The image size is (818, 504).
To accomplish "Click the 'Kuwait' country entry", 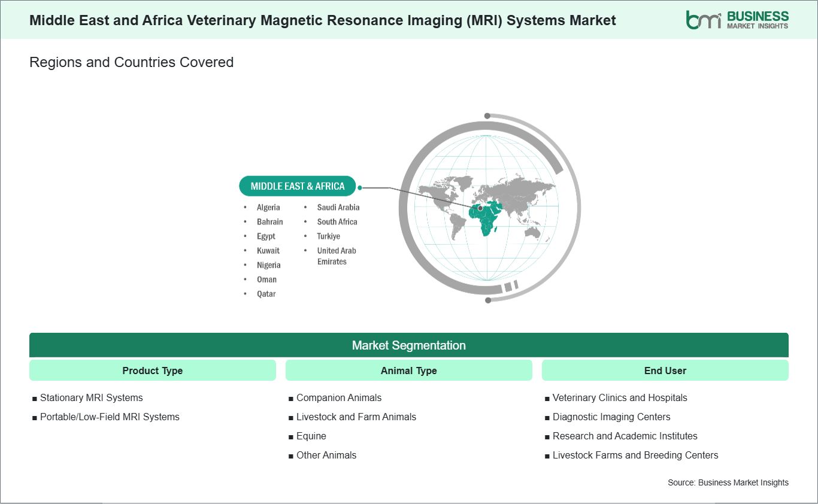I will point(268,251).
